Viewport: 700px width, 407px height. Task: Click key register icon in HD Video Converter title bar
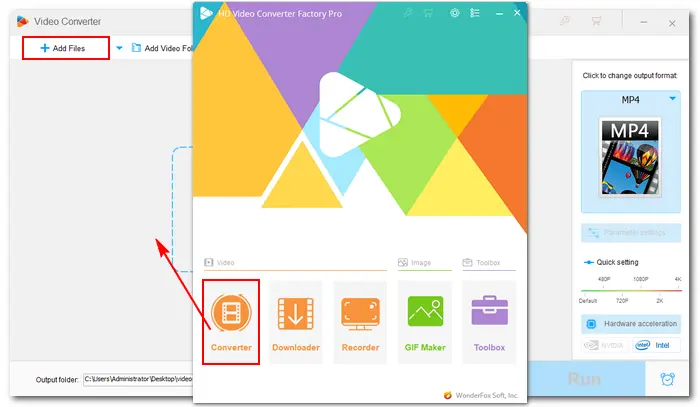(408, 13)
